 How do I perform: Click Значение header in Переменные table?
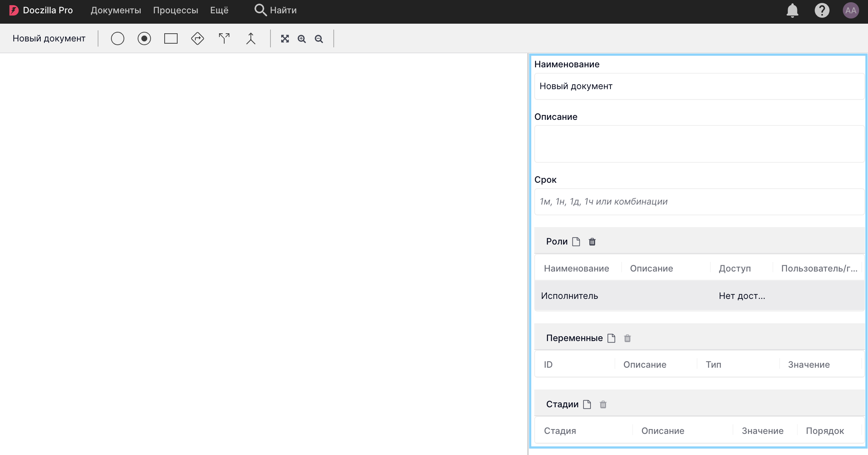(809, 365)
